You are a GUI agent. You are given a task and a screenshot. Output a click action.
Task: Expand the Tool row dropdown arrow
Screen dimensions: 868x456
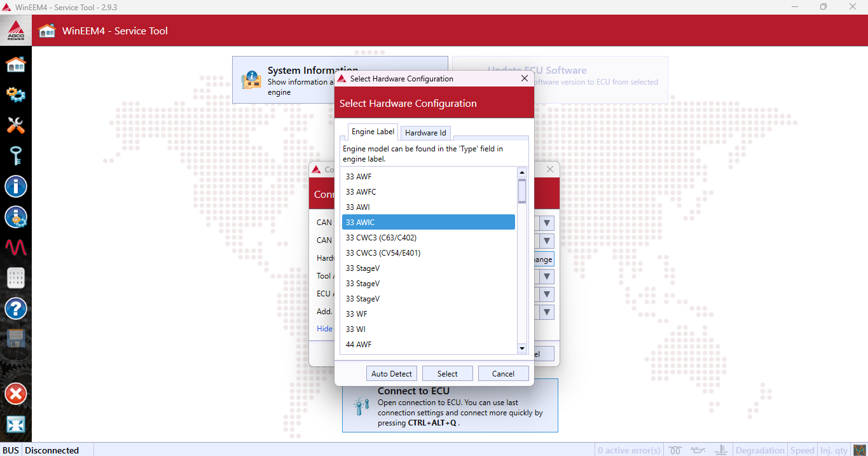[547, 277]
